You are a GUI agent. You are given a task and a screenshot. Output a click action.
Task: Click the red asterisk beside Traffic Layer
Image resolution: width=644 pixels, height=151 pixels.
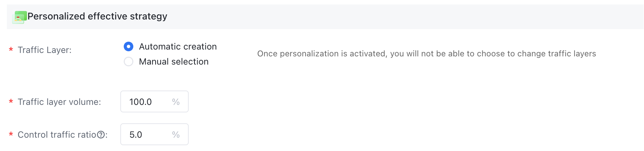[x=11, y=50]
